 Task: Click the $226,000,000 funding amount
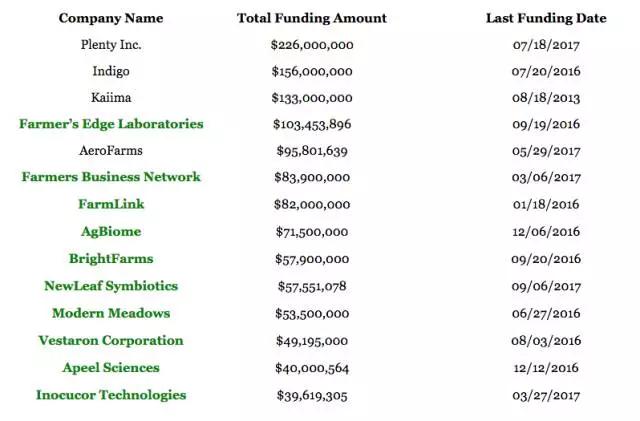pyautogui.click(x=312, y=45)
